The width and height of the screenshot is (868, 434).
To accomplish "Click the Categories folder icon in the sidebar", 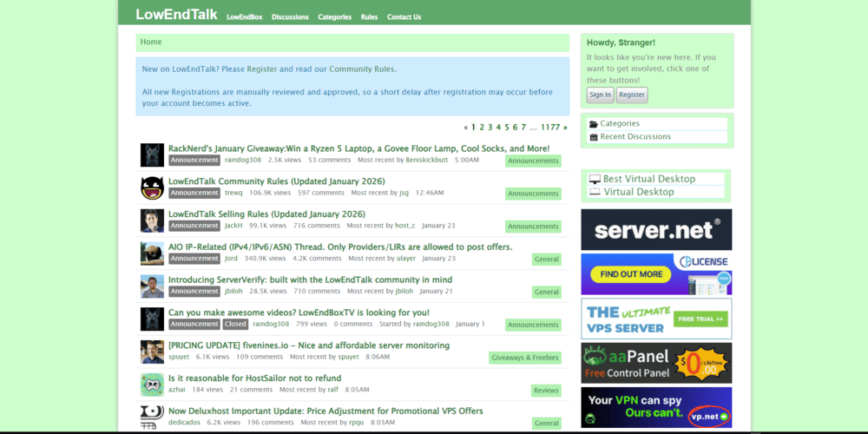I will (594, 124).
